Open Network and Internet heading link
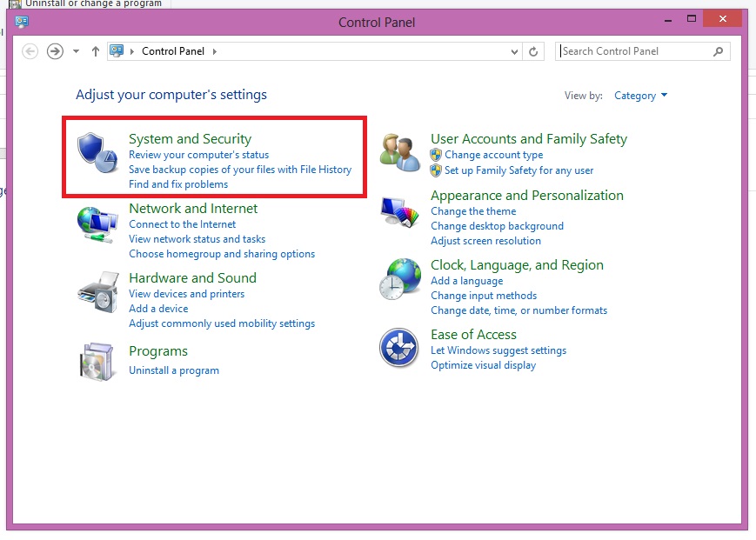756x540 pixels. click(193, 208)
